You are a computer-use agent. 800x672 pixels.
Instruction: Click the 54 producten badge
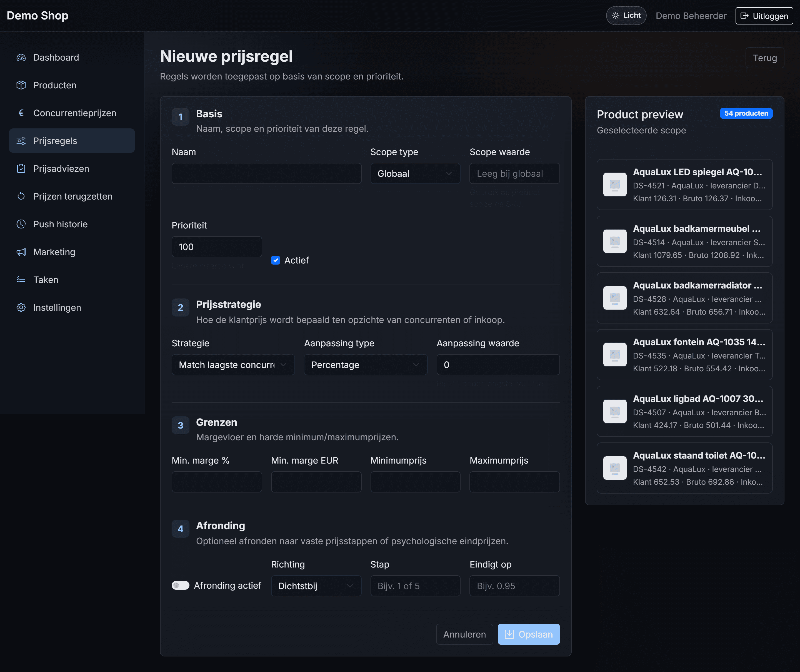[x=746, y=114]
